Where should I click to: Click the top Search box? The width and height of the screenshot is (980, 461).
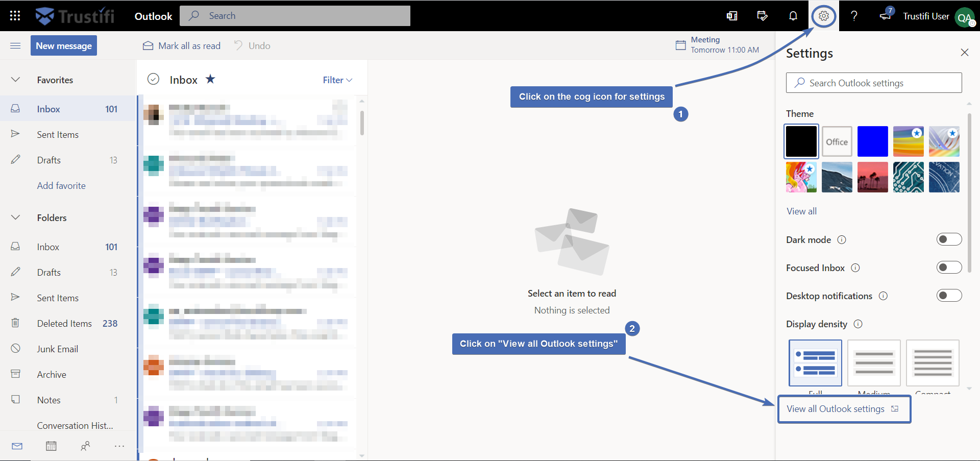click(295, 16)
